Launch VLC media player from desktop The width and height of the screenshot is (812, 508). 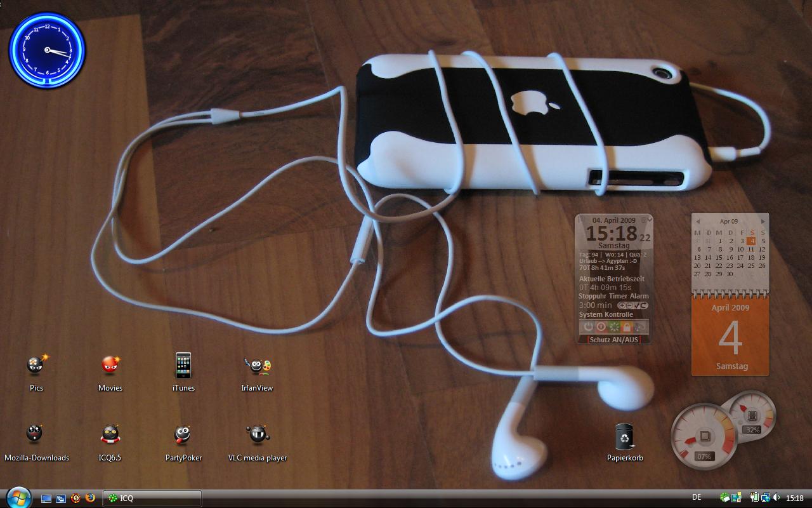click(x=257, y=443)
